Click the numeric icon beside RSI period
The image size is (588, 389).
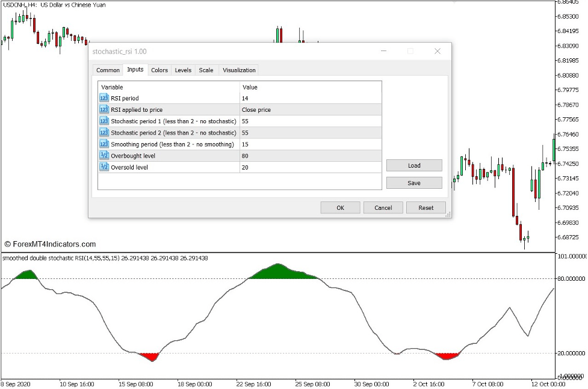tap(103, 98)
